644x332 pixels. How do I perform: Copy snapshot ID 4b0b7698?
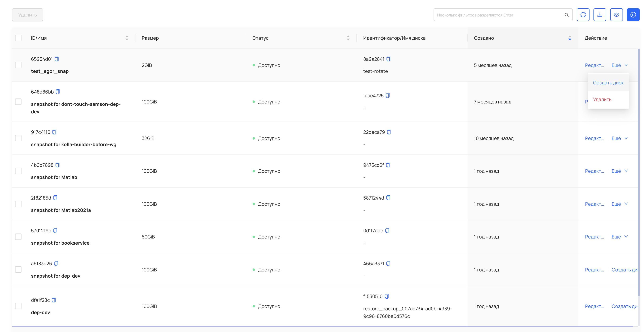pos(57,165)
